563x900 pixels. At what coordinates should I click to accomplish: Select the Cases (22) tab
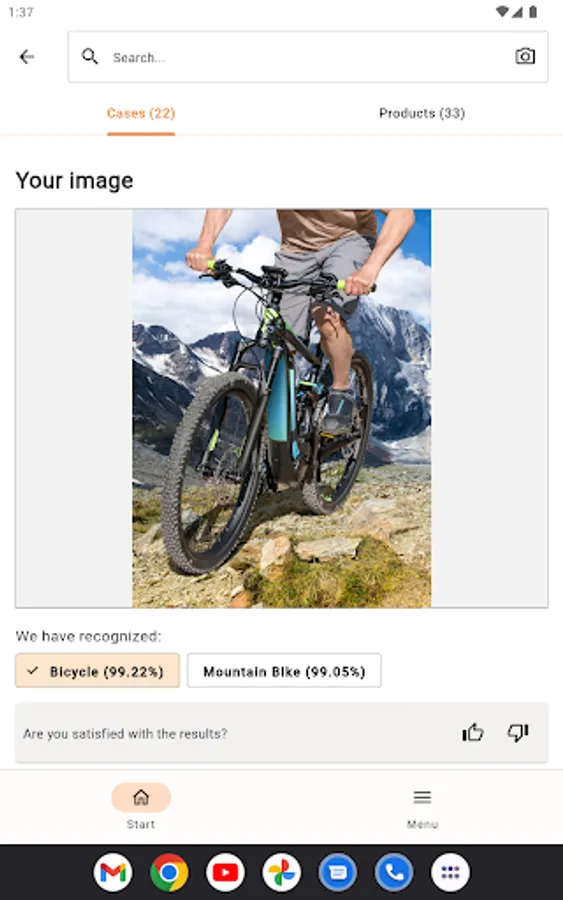[141, 113]
